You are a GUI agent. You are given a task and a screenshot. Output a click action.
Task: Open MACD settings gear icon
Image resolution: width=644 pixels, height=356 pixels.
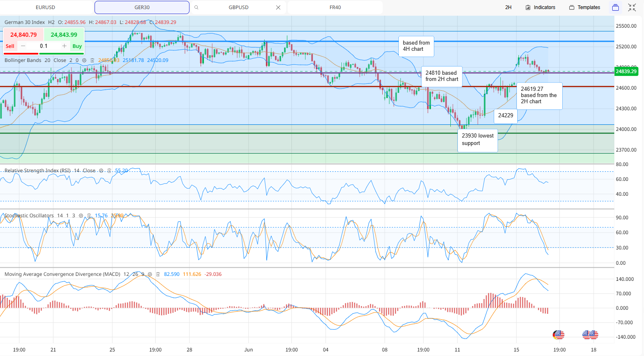pyautogui.click(x=150, y=274)
